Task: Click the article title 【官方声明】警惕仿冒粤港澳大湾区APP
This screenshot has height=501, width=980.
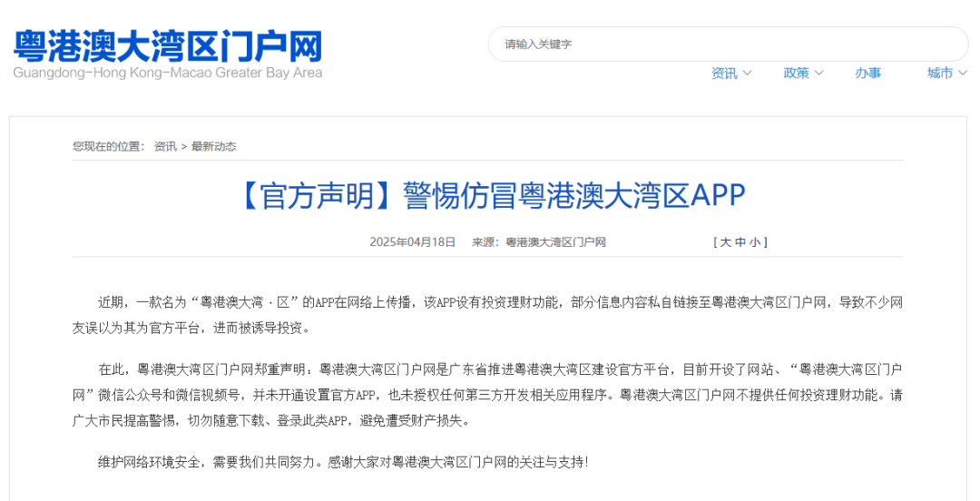Action: 489,195
